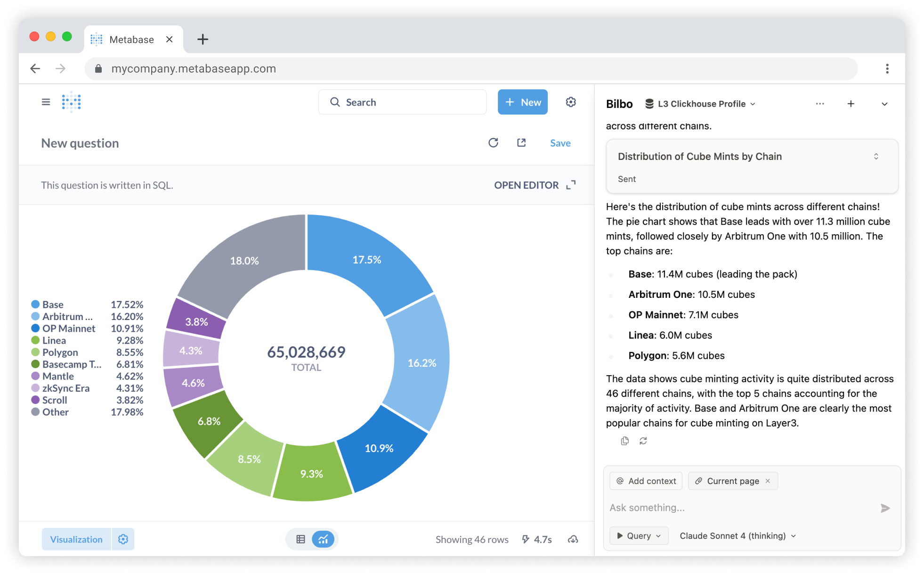Click the Bilbo panel title
Viewport: 924px width, 575px height.
pos(619,104)
